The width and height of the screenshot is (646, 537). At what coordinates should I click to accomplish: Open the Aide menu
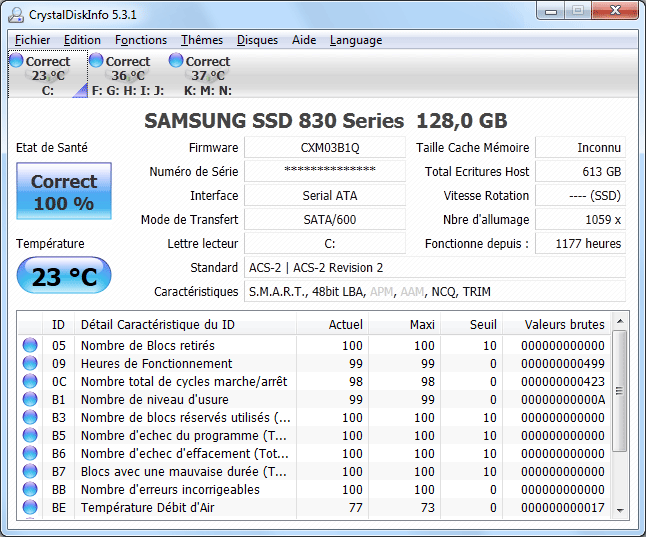pos(304,40)
